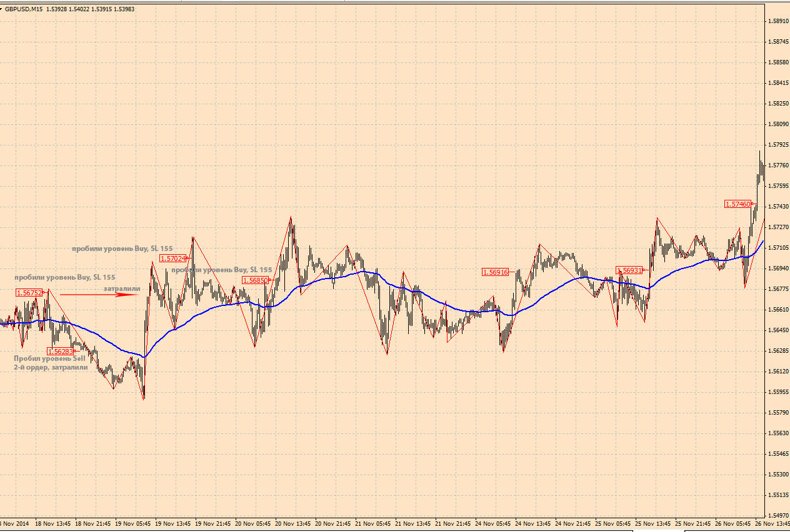Viewport: 790px width, 532px height.
Task: Click the '18 Nov 13:45' time label
Action: click(52, 523)
